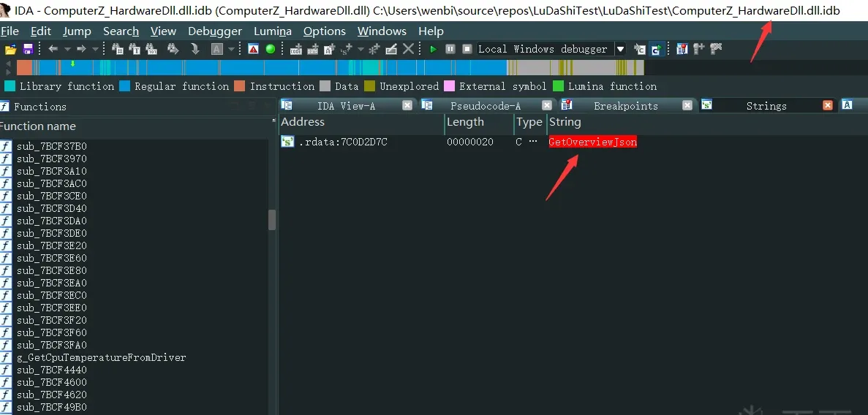Click the green circle status indicator
Image resolution: width=868 pixels, height=415 pixels.
(270, 49)
